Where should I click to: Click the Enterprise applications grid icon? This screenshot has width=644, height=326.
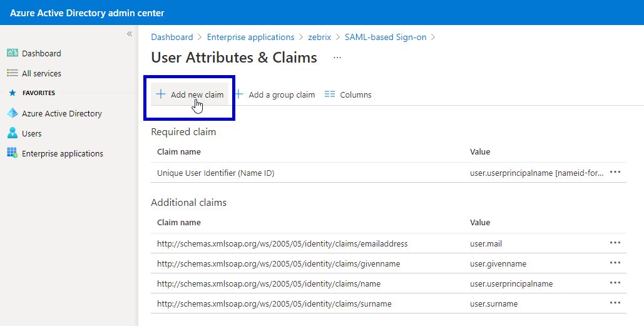coord(13,153)
